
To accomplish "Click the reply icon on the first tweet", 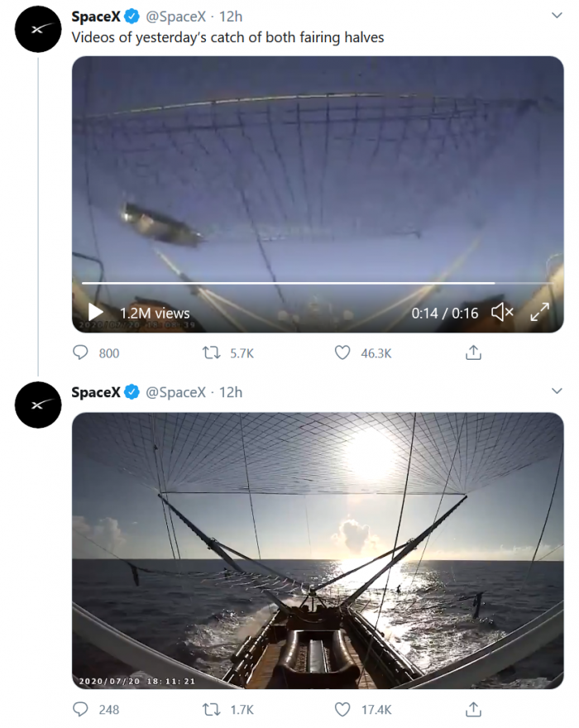I will pyautogui.click(x=80, y=353).
